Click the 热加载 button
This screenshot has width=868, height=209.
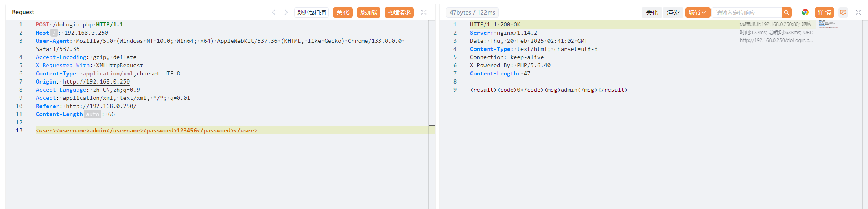(368, 13)
